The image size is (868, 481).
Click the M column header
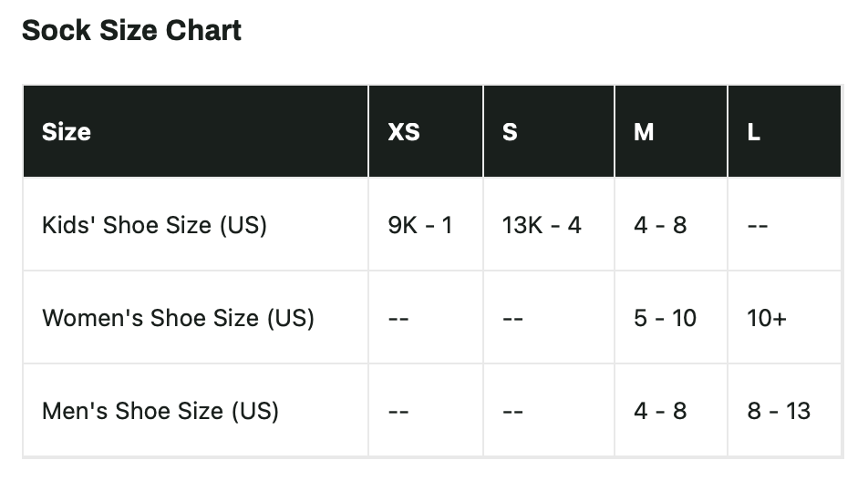[671, 131]
